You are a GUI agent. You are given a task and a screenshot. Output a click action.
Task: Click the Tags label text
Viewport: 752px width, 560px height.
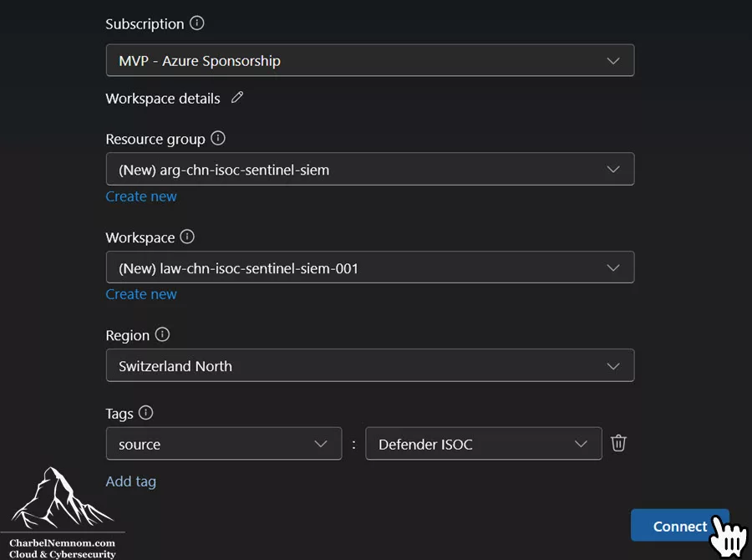[119, 414]
